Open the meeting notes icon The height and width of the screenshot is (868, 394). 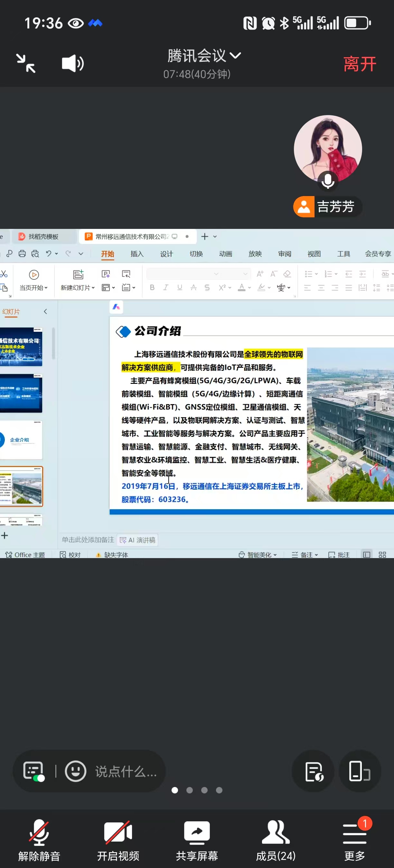click(x=314, y=771)
